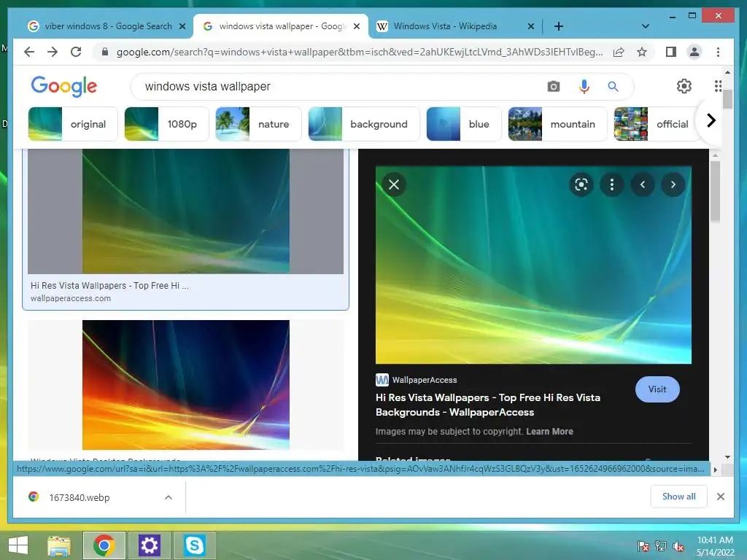Click the blue magnifier search icon
The height and width of the screenshot is (560, 747).
point(613,86)
